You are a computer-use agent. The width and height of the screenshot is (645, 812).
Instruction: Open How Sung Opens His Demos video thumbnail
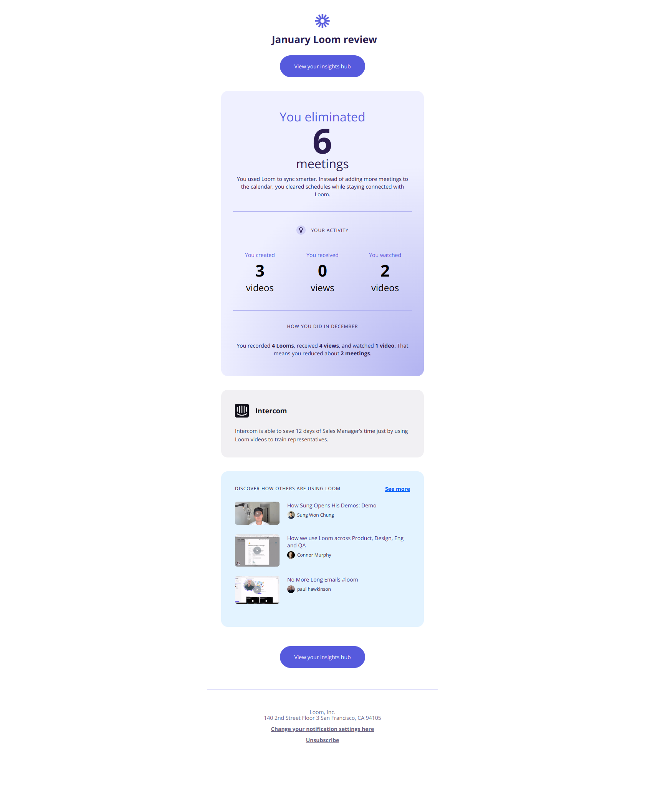(257, 513)
